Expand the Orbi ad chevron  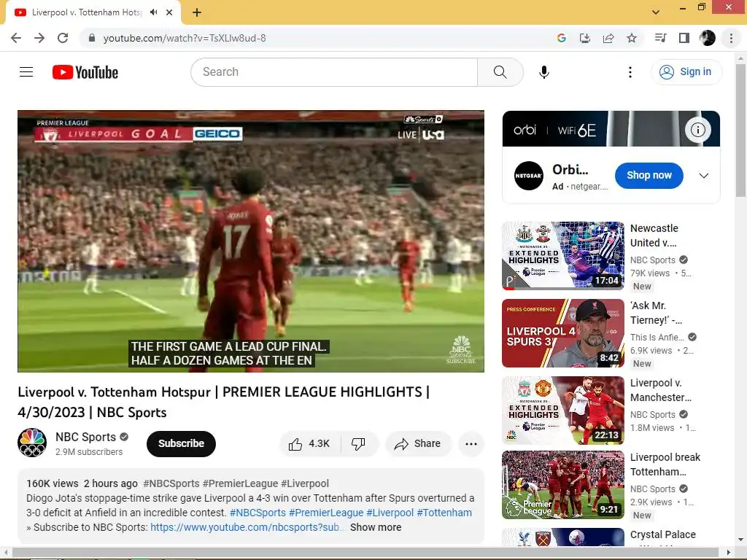(704, 176)
